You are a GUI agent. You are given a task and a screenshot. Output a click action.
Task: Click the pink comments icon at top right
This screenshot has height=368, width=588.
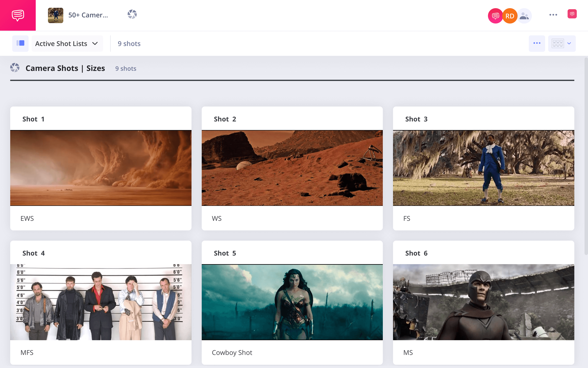pos(572,14)
